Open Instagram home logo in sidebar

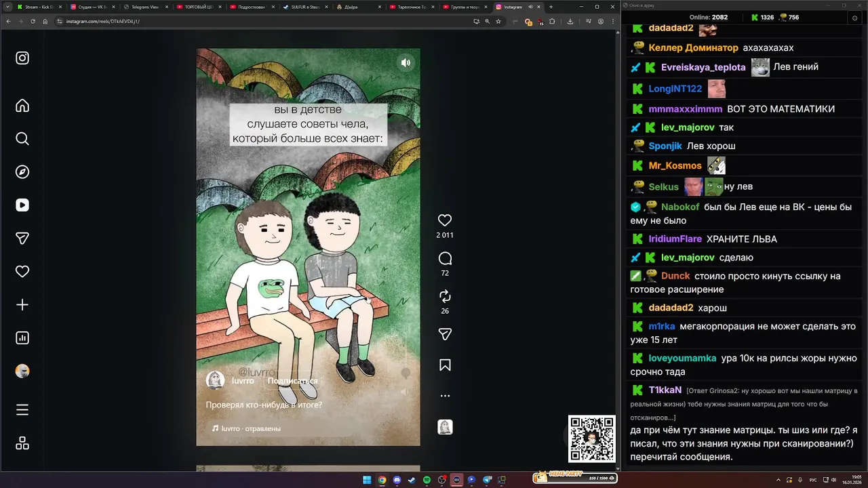click(22, 58)
